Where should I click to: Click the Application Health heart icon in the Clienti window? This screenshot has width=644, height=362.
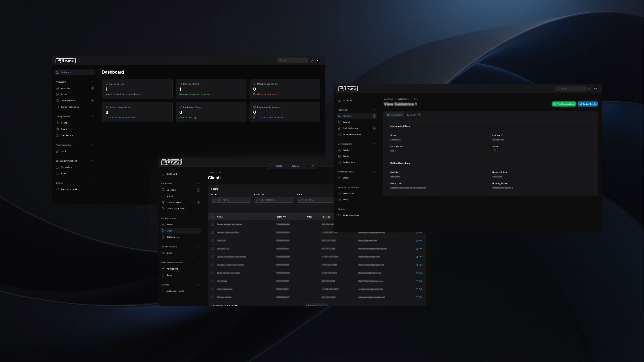[163, 291]
